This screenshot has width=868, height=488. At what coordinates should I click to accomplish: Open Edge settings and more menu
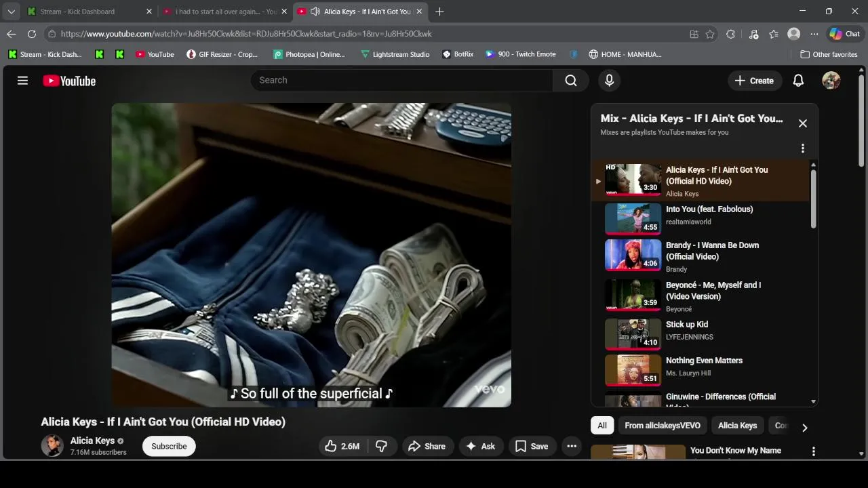814,34
